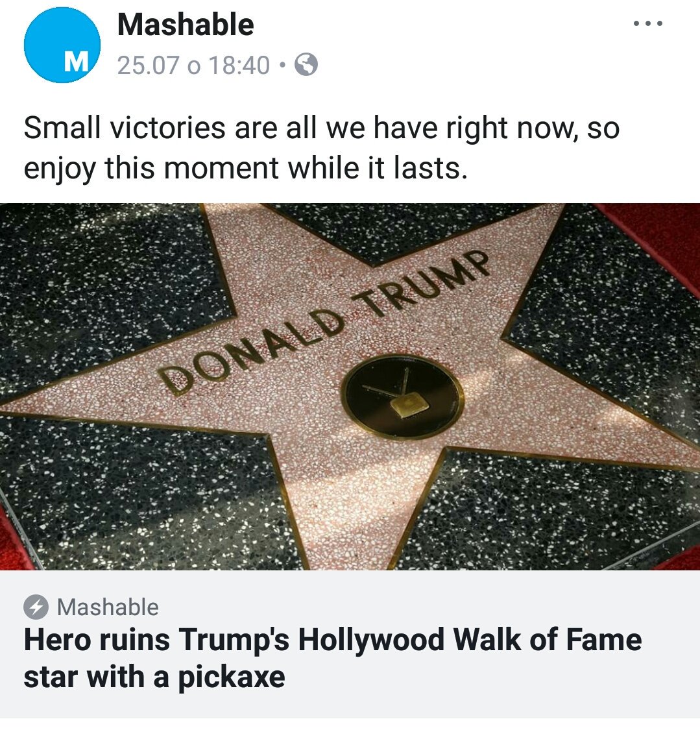Viewport: 700px width, 730px height.
Task: Open the Mashable page name in the post header
Action: [186, 24]
